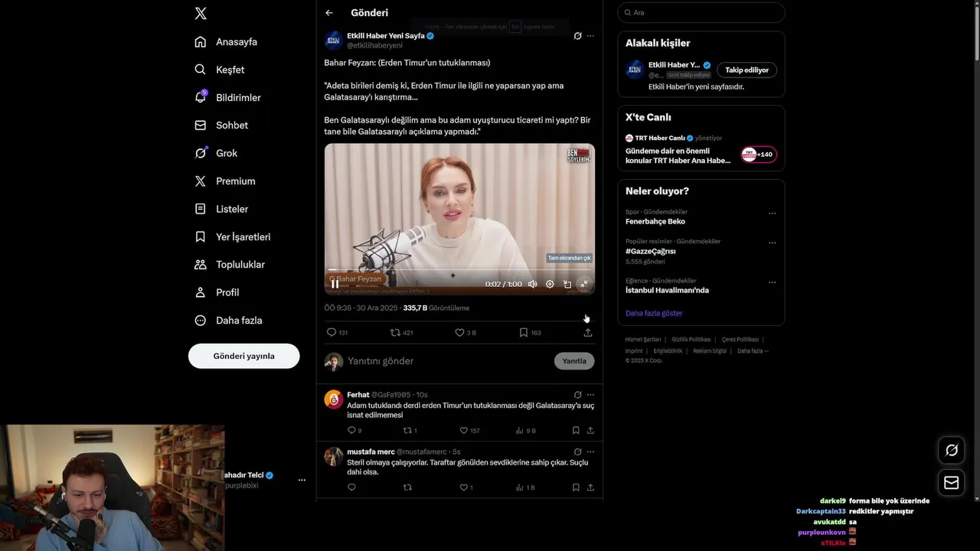Image resolution: width=980 pixels, height=551 pixels.
Task: Click the X logo in the sidebar
Action: point(201,13)
